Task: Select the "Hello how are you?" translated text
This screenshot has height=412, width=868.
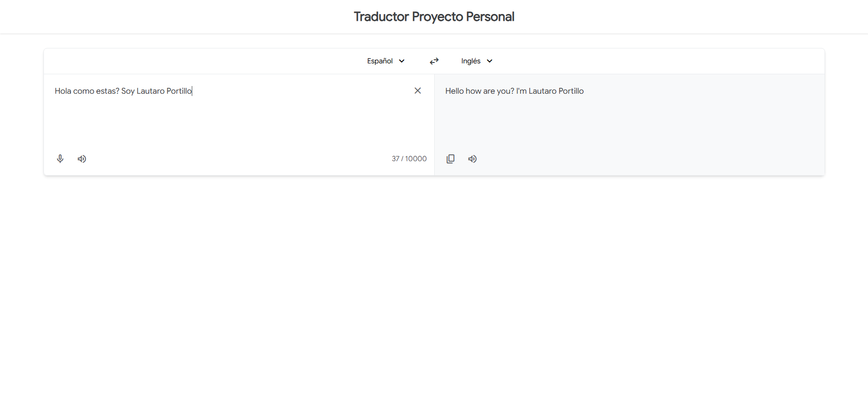Action: tap(479, 91)
